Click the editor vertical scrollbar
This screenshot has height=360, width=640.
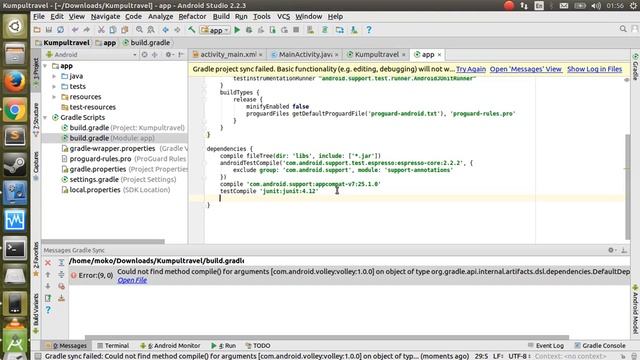click(627, 188)
